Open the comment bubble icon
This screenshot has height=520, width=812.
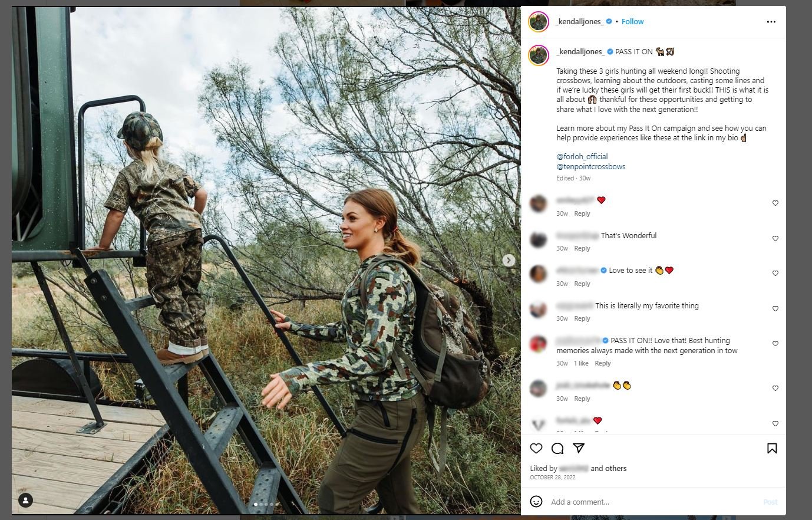pos(557,449)
